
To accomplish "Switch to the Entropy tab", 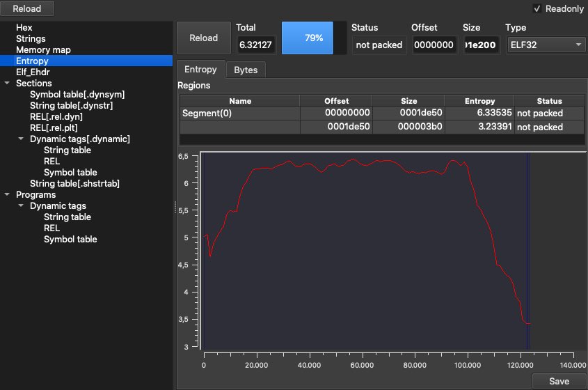I will [x=200, y=70].
